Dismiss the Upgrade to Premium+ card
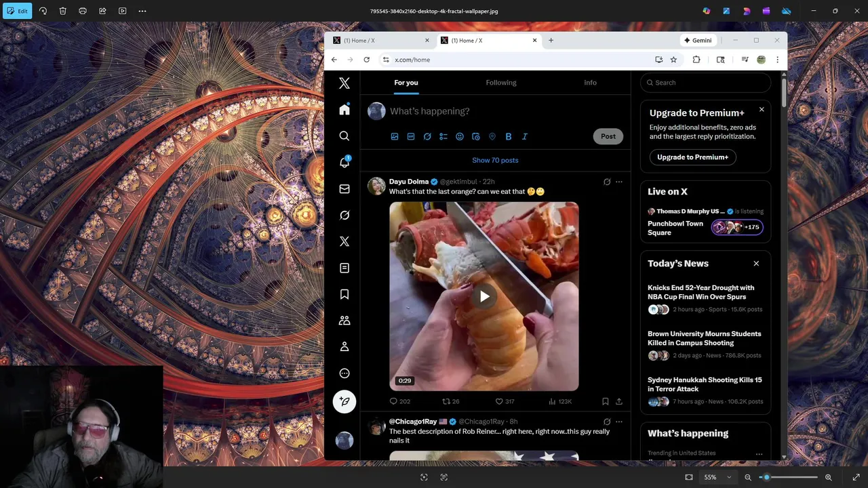868x488 pixels. 762,109
